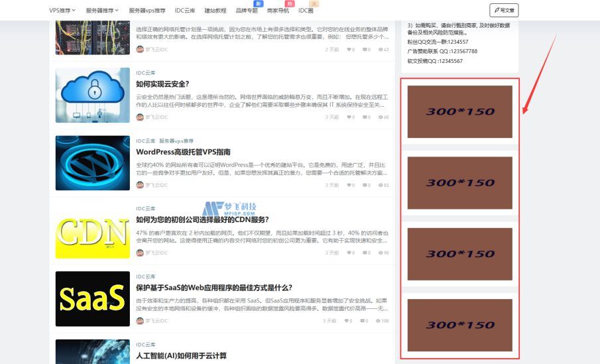The height and width of the screenshot is (364, 600).
Task: Open article 如何为您的初创公司选择最好的CDN服务?
Action: point(202,219)
